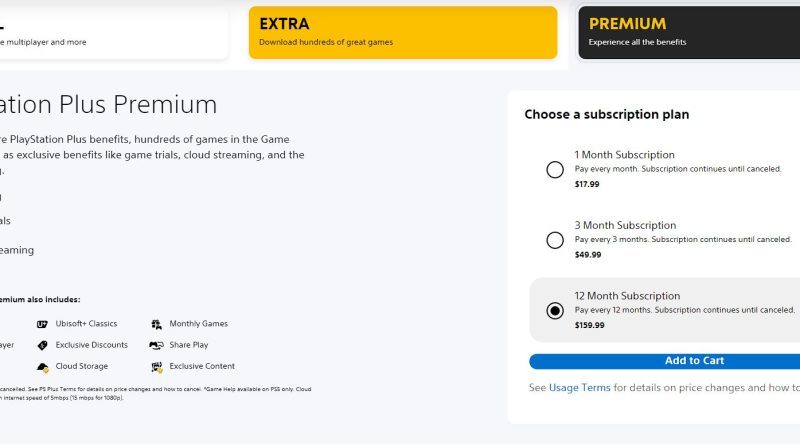This screenshot has height=445, width=800.
Task: Switch to the PREMIUM plan tab
Action: 689,33
